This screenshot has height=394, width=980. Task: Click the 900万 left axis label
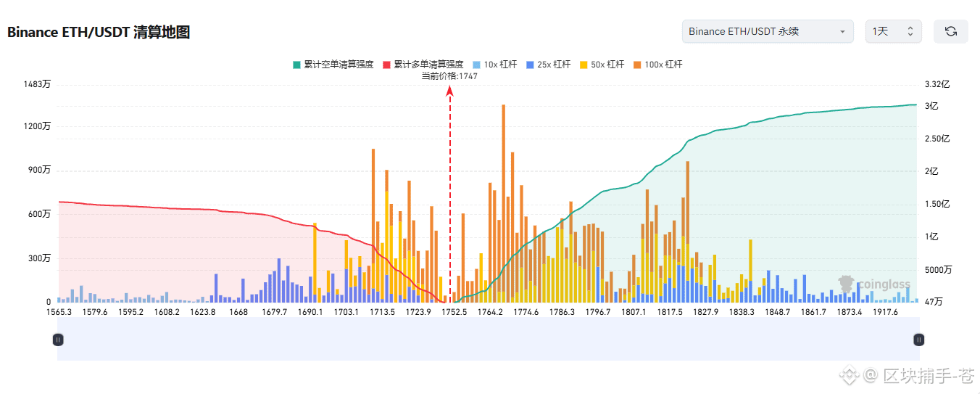click(x=39, y=171)
